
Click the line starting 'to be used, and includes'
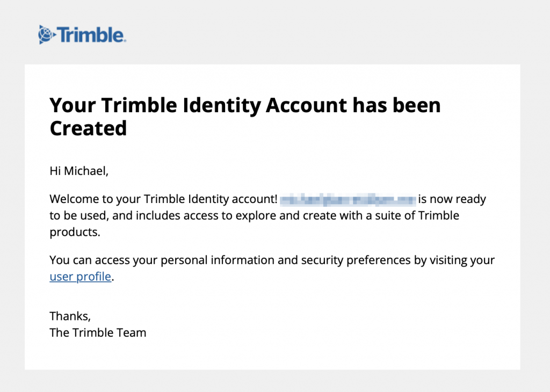point(254,216)
